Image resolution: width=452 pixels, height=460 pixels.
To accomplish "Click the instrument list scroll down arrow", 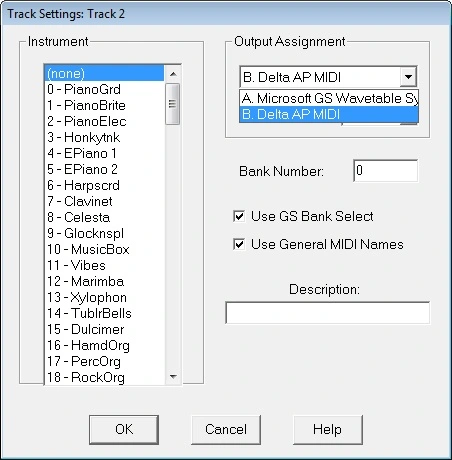I will (173, 377).
